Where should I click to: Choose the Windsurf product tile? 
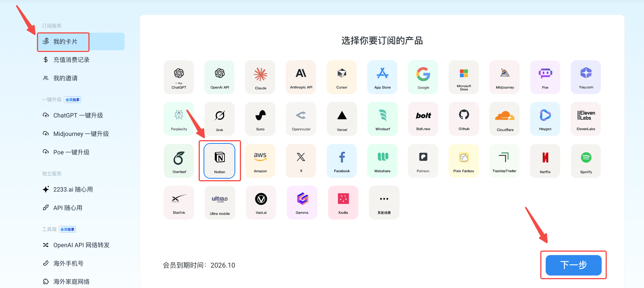[382, 119]
